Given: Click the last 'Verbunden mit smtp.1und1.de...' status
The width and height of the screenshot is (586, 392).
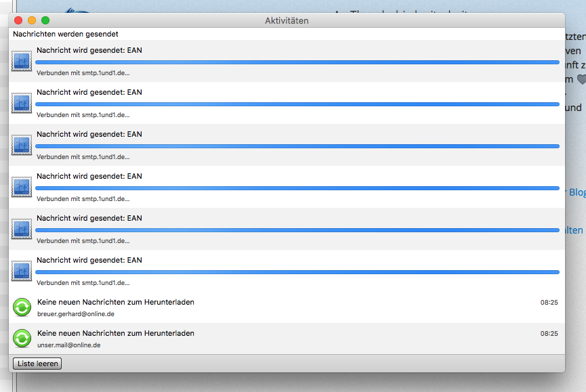Looking at the screenshot, I should point(83,283).
